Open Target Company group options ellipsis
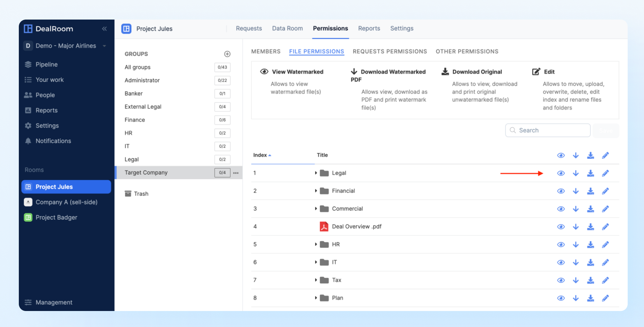The image size is (644, 327). [236, 173]
